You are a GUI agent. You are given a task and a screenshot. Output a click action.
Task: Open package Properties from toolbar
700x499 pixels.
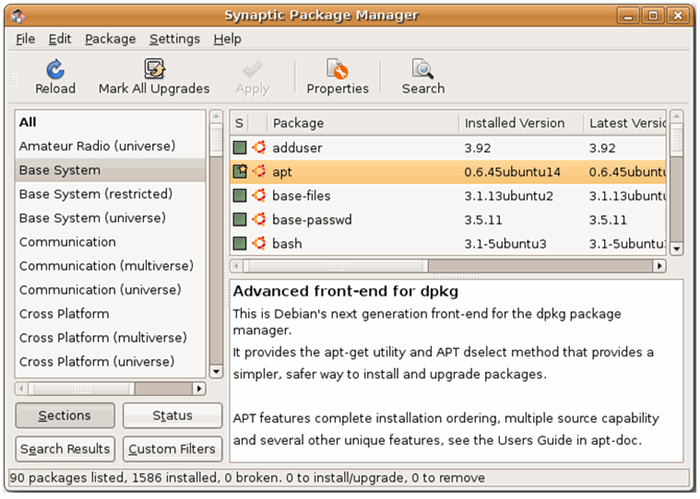[x=338, y=77]
